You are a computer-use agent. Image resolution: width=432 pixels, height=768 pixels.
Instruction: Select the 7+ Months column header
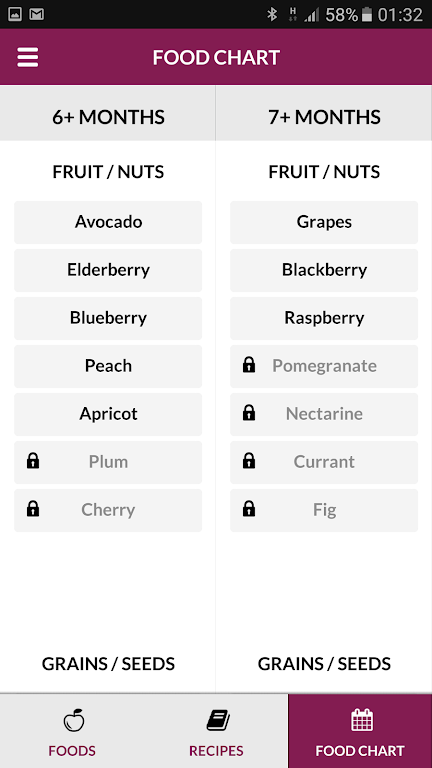tap(324, 117)
